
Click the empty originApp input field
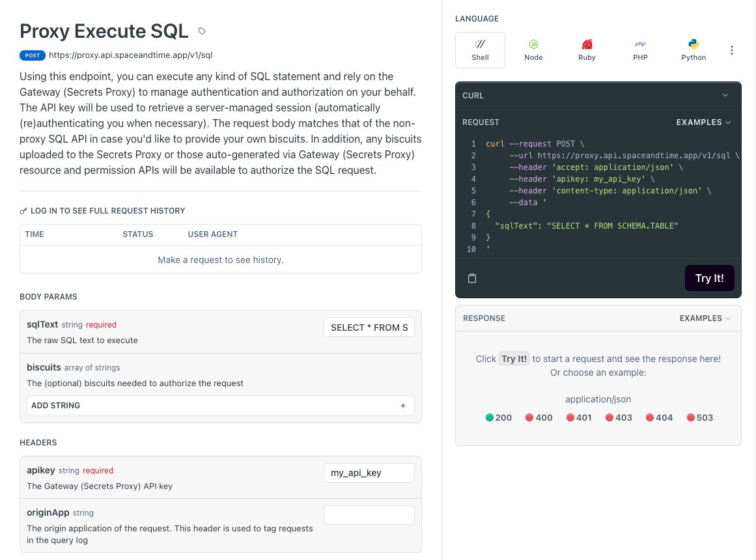point(369,515)
